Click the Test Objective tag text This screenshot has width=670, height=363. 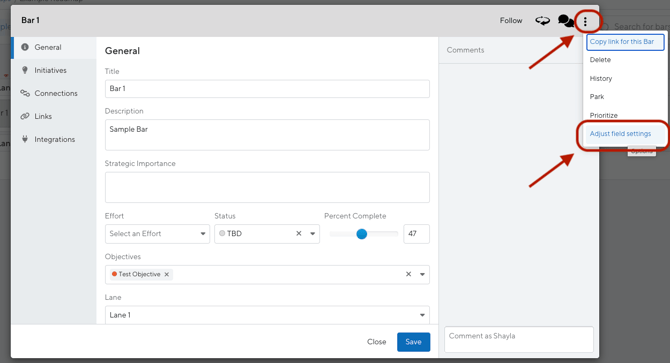[139, 274]
